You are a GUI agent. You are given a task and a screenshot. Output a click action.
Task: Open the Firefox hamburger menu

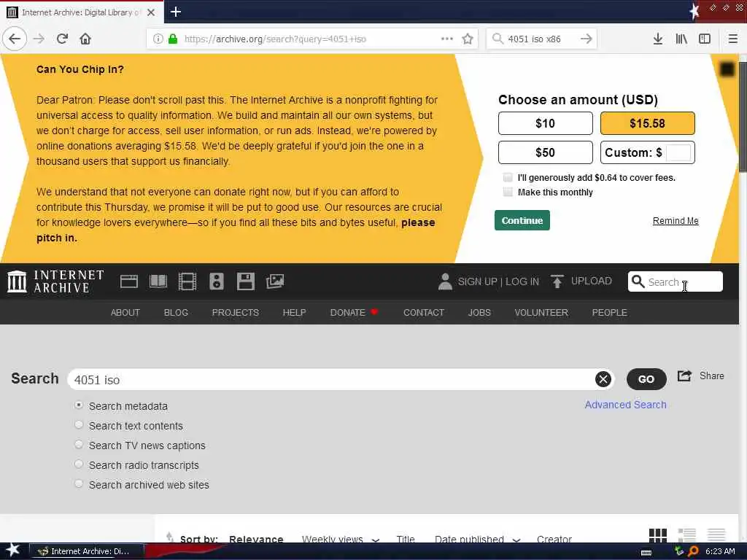[733, 39]
